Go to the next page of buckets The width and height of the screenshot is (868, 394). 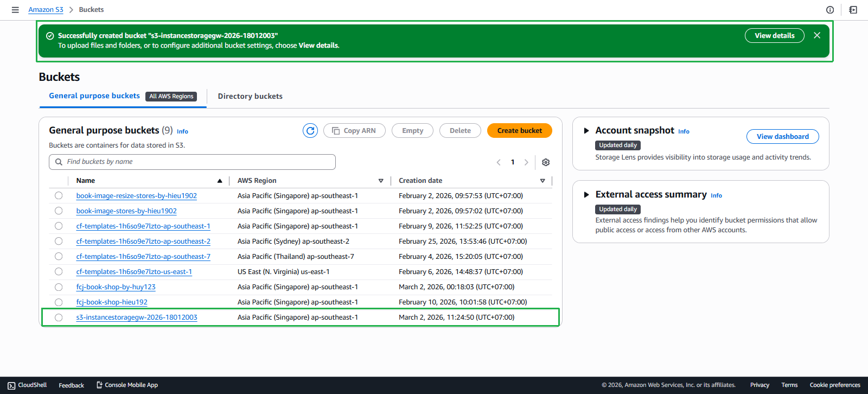pos(526,162)
